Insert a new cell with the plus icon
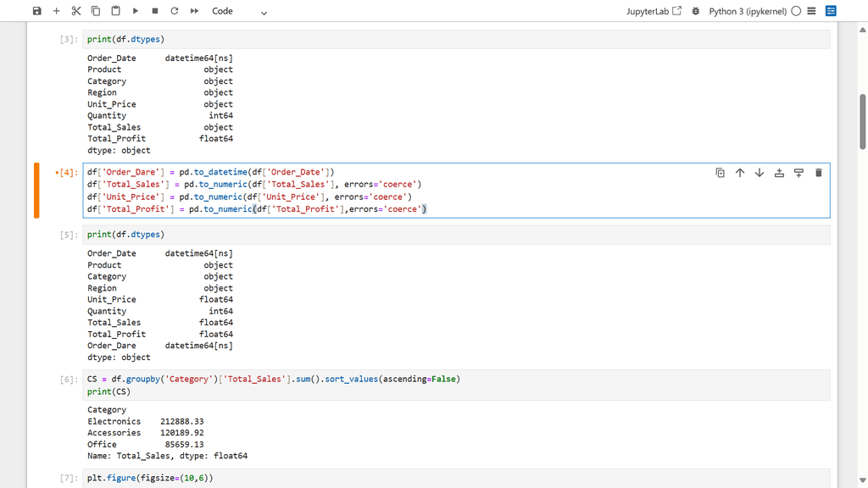This screenshot has height=488, width=868. pyautogui.click(x=57, y=11)
